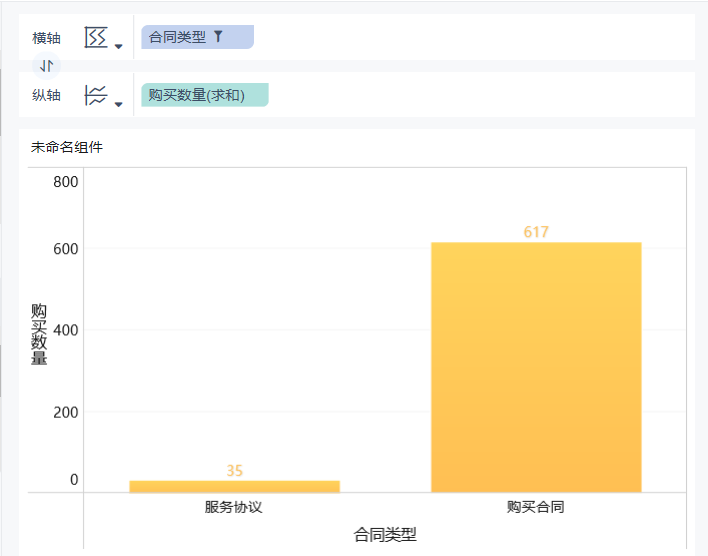Click the 800 tick on value axis

pyautogui.click(x=66, y=182)
